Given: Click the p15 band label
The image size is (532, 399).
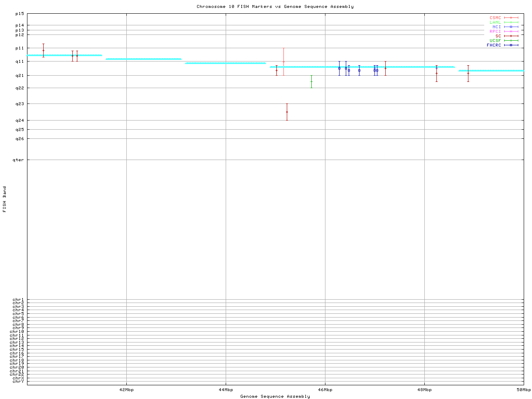Looking at the screenshot, I should (20, 14).
